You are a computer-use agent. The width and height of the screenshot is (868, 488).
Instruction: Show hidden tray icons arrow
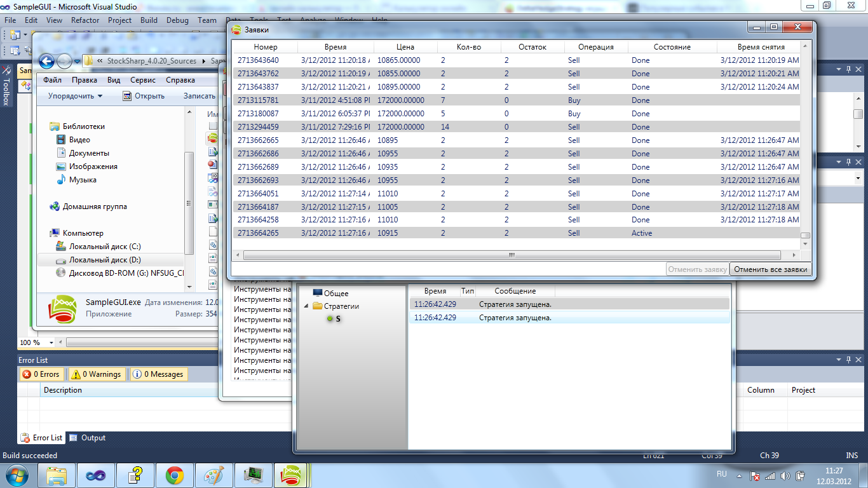(740, 475)
